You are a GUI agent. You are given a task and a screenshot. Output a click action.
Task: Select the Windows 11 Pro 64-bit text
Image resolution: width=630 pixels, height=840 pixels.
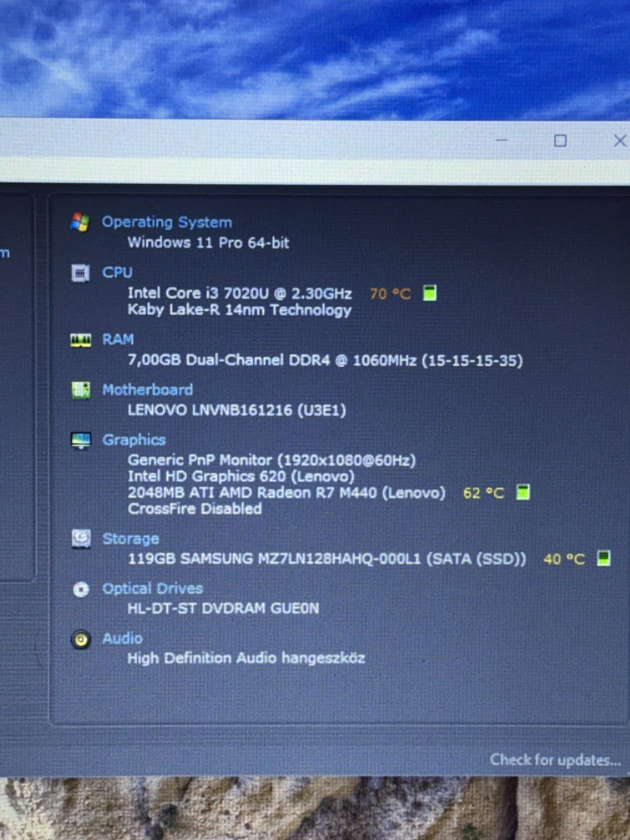[x=208, y=243]
